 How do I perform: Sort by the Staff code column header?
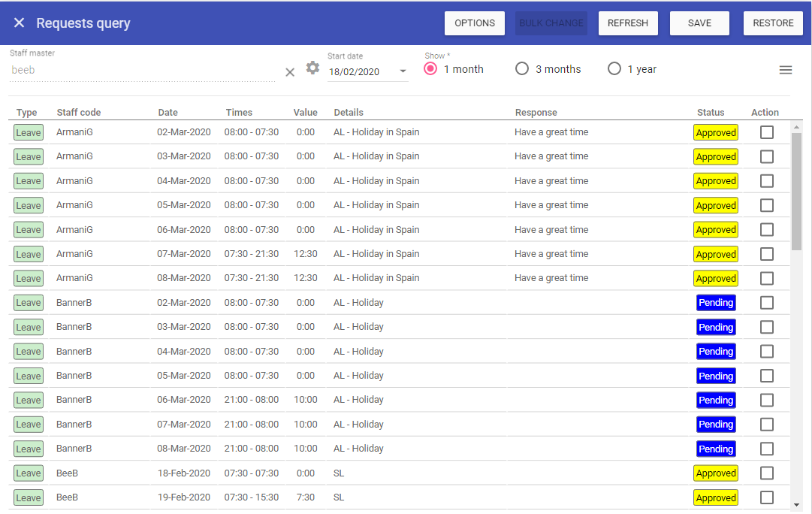pyautogui.click(x=78, y=113)
